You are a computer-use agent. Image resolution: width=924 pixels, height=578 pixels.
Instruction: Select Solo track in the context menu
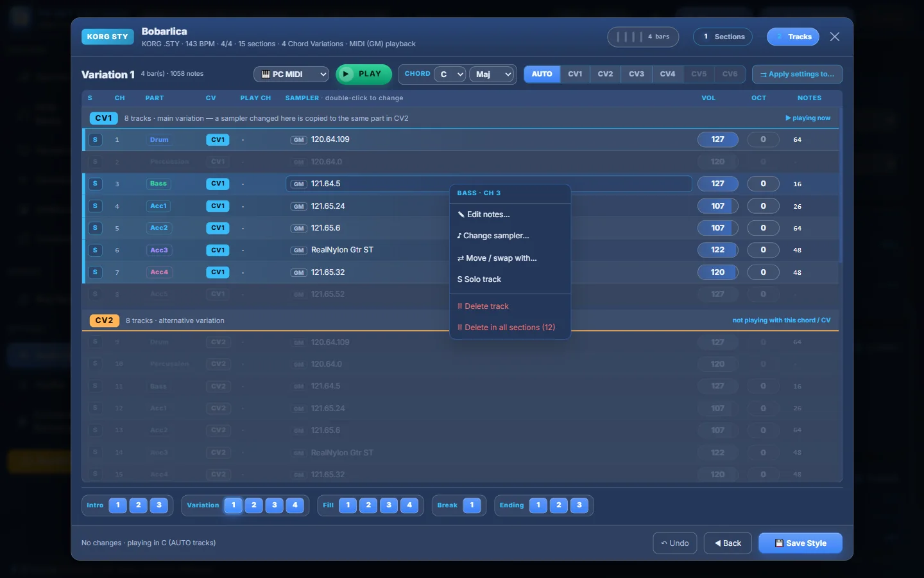point(510,279)
